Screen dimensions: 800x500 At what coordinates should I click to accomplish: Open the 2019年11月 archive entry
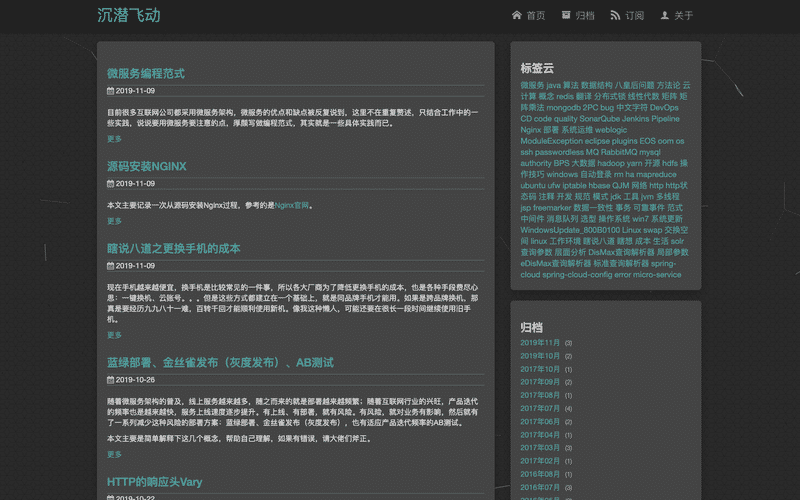point(540,343)
